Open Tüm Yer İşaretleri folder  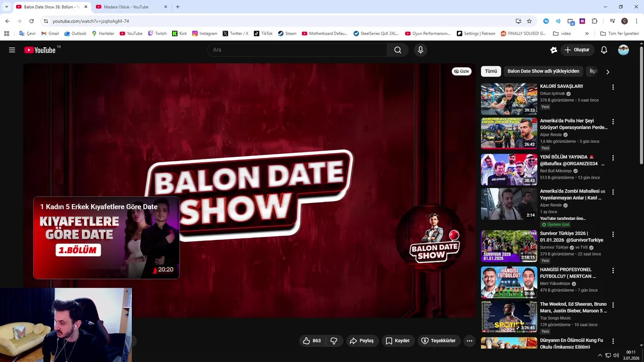(619, 34)
